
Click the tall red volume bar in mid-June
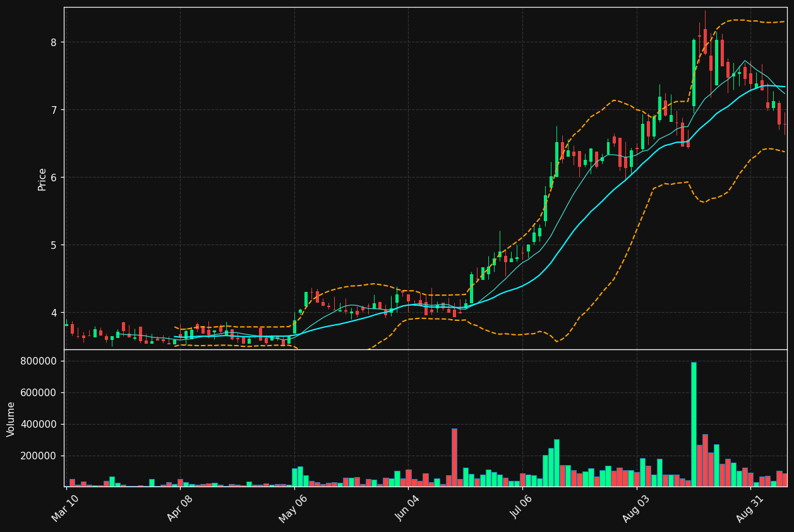point(454,457)
